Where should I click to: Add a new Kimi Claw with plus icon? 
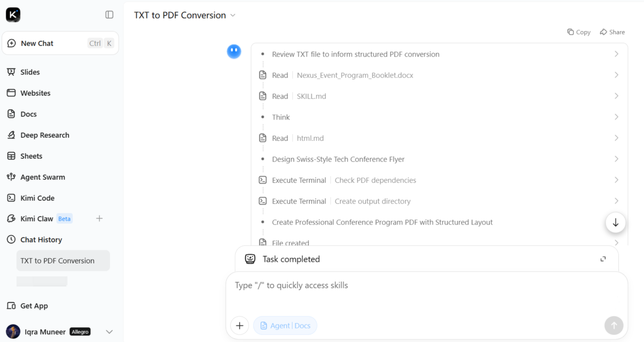pyautogui.click(x=99, y=219)
